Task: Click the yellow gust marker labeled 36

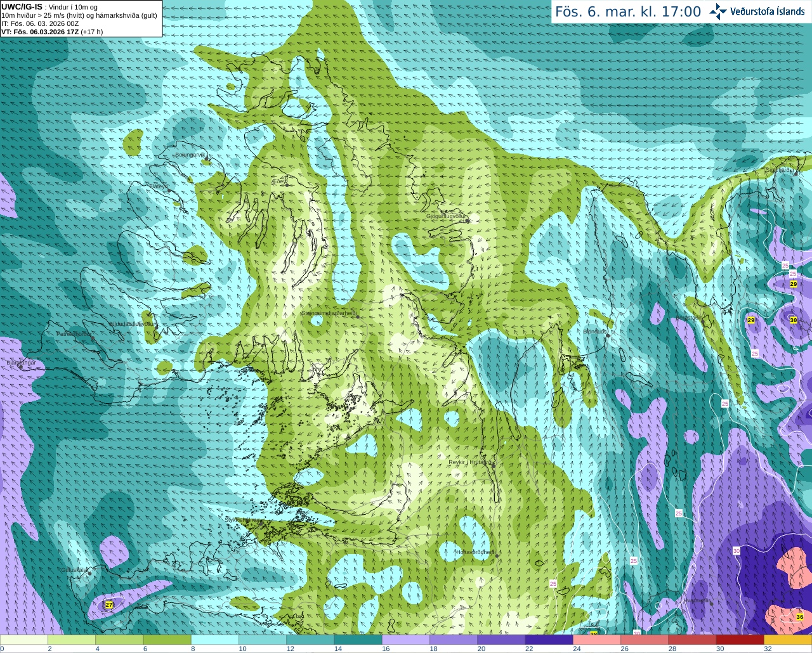Action: pyautogui.click(x=800, y=617)
